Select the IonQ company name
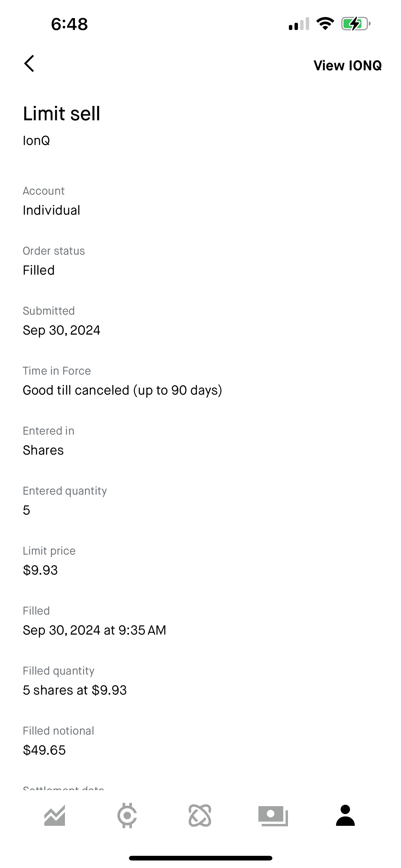Image resolution: width=401 pixels, height=868 pixels. point(36,141)
